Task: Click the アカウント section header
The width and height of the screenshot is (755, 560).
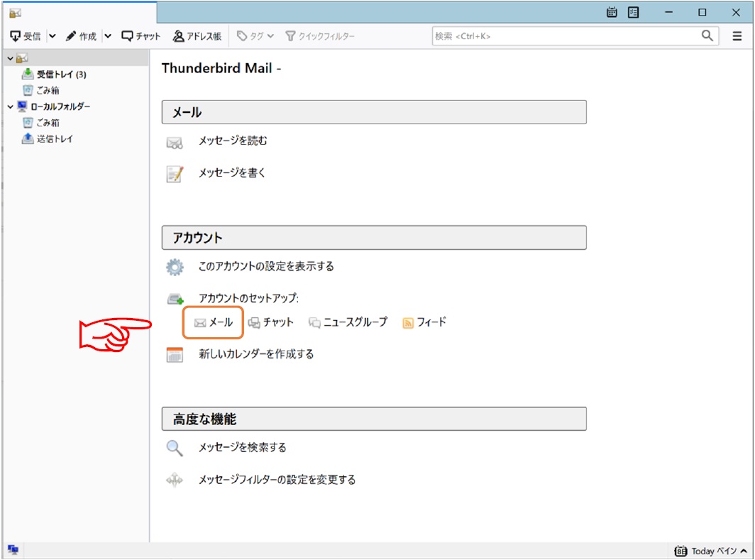Action: pyautogui.click(x=374, y=237)
